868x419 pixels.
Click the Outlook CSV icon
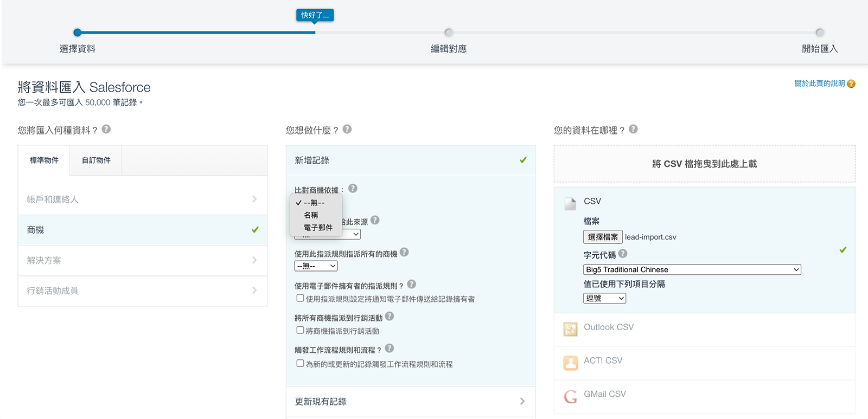[570, 329]
